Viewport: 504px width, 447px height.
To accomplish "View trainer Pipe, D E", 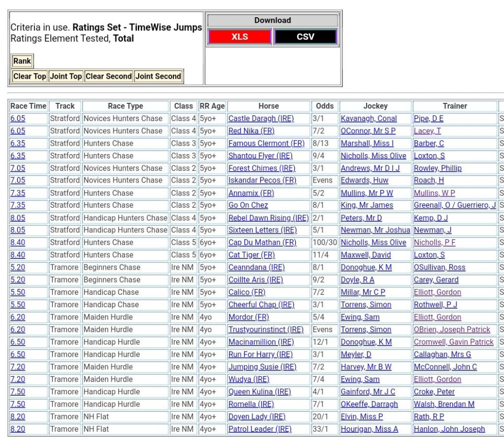I will tap(428, 119).
